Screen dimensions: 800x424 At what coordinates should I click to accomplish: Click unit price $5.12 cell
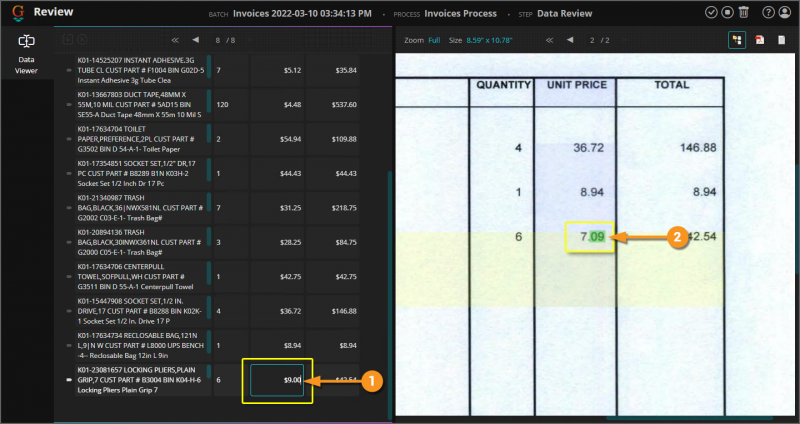click(277, 70)
